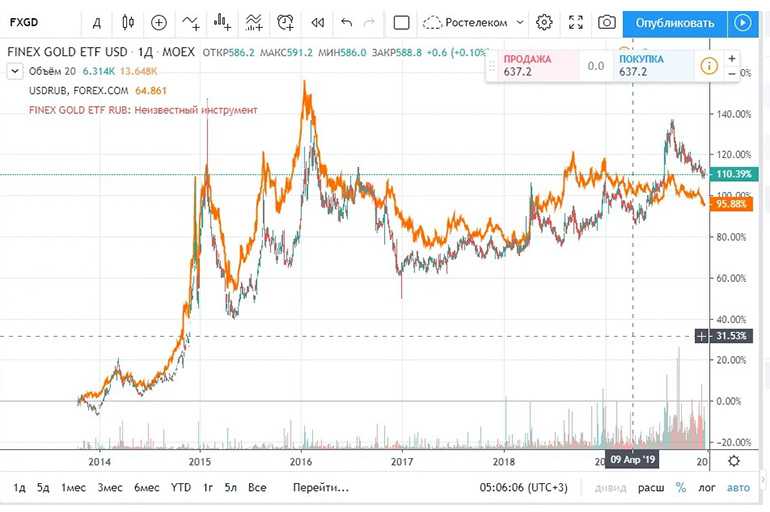
Task: Select the Все time range
Action: tap(257, 487)
